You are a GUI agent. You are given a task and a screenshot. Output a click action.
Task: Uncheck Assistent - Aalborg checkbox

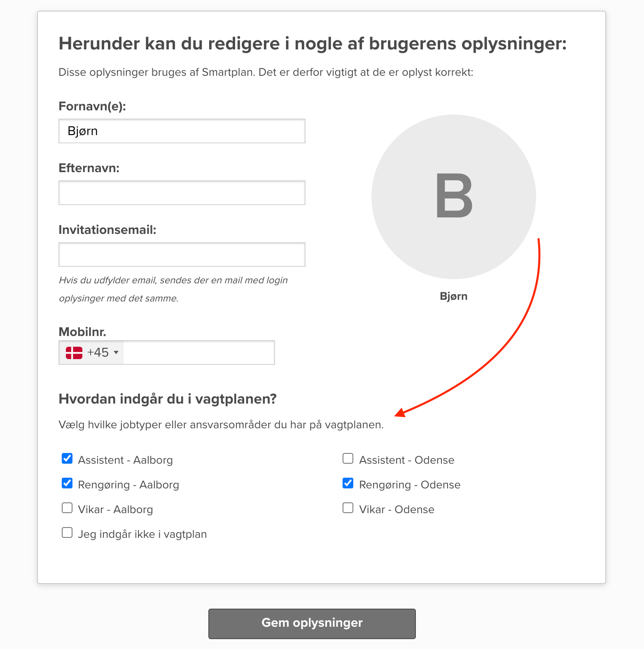click(67, 458)
